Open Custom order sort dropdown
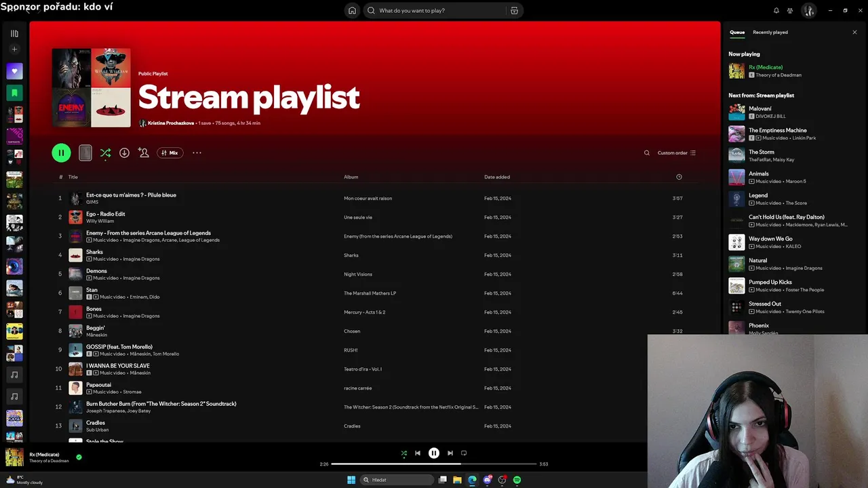The width and height of the screenshot is (868, 488). pyautogui.click(x=677, y=152)
